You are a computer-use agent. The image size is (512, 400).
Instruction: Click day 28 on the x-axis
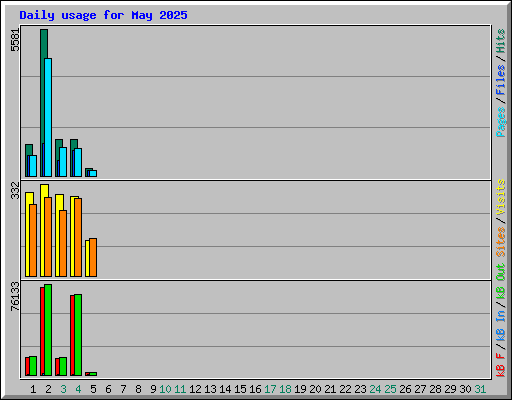pos(435,389)
